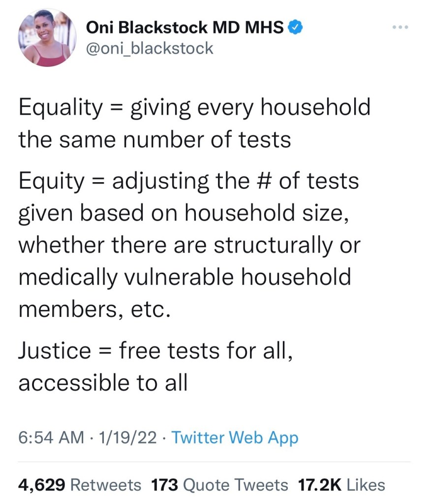Click the word Equality in the tweet

point(60,107)
